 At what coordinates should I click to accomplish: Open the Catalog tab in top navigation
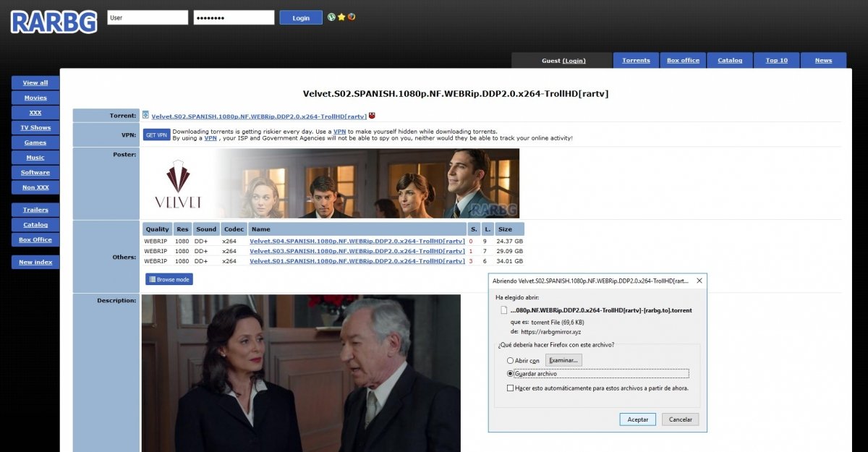[730, 60]
